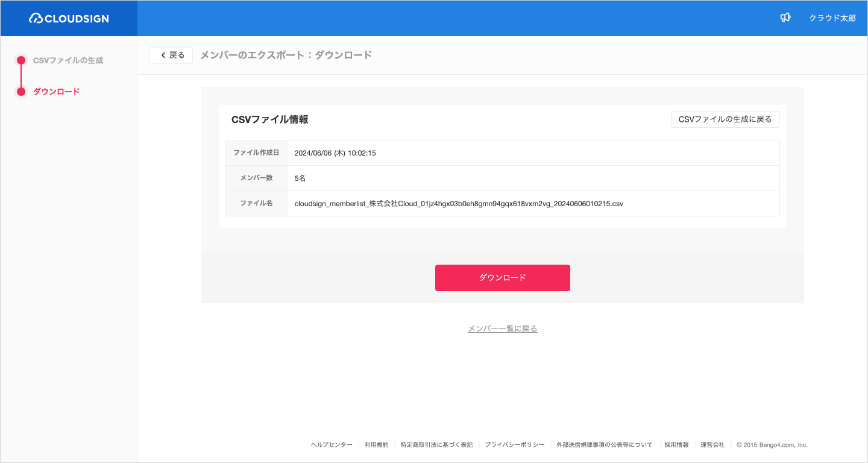Open the メンバー一覧に戻る link

pyautogui.click(x=503, y=329)
